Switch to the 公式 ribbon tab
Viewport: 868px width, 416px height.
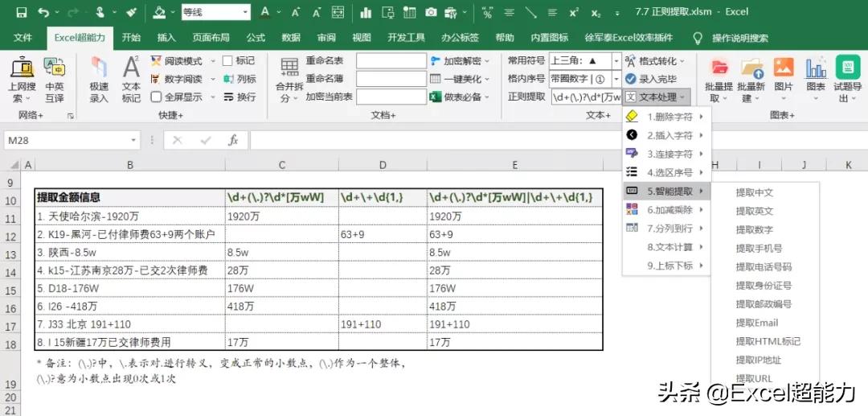[256, 38]
